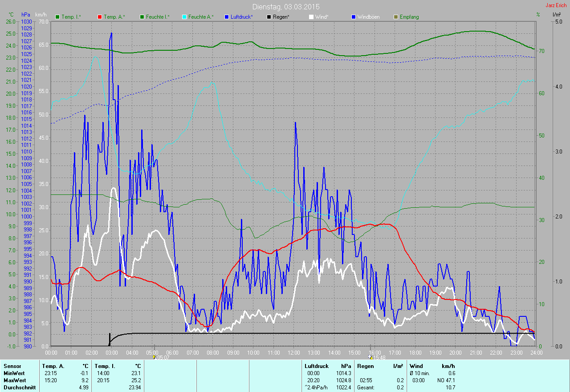This screenshot has width=570, height=392.
Task: Toggle the Luftdruck series label
Action: [x=242, y=17]
